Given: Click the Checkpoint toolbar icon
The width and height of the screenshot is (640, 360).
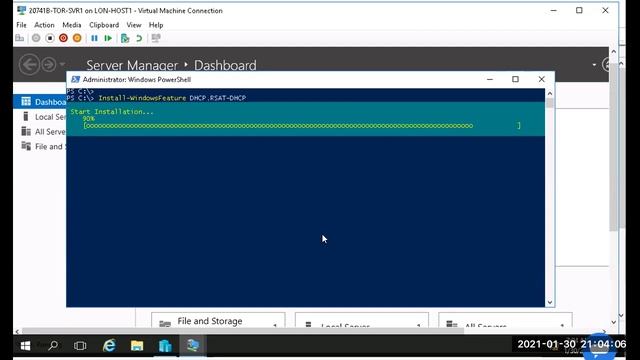Looking at the screenshot, I should tap(125, 38).
